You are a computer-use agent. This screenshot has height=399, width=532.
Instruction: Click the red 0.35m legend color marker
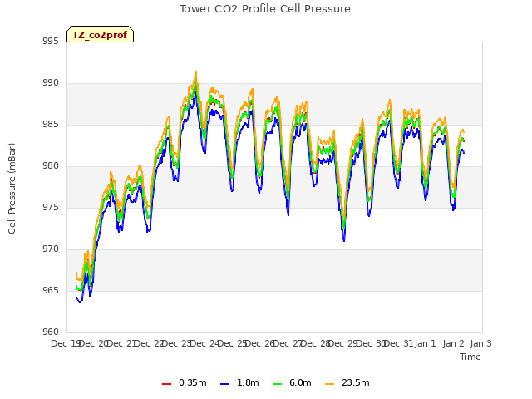(166, 384)
